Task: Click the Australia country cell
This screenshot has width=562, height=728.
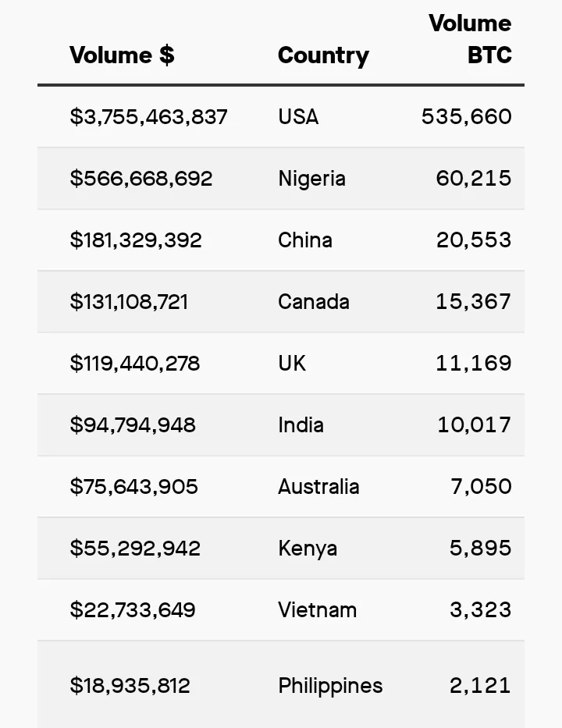Action: pos(318,487)
